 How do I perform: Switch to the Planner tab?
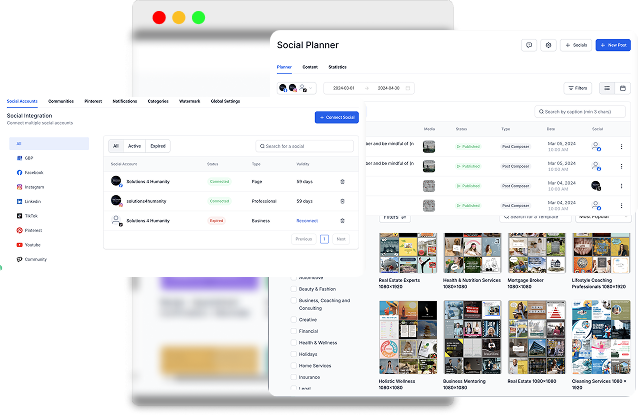coord(284,67)
